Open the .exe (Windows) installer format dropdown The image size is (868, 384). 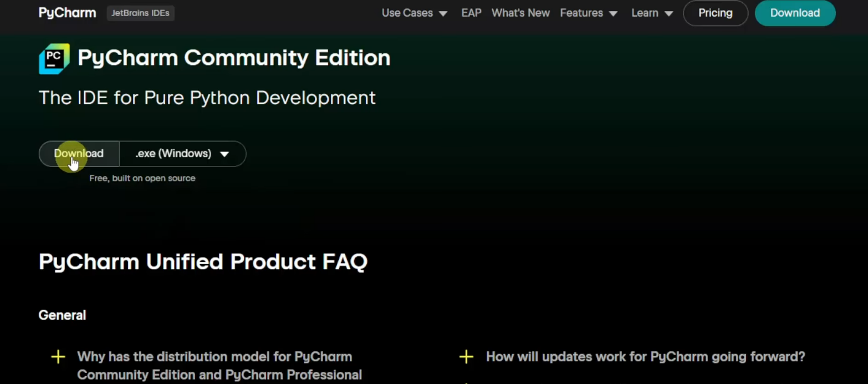pos(182,154)
